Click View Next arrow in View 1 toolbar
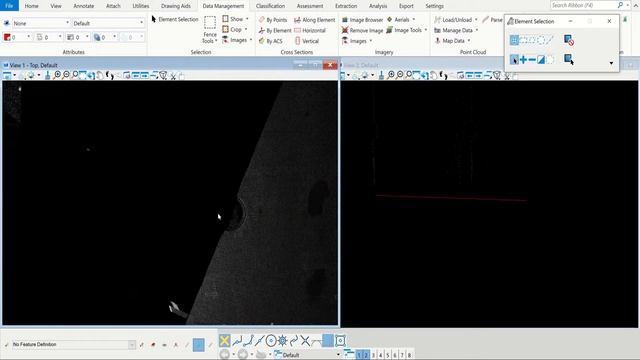This screenshot has width=640, height=360. tap(144, 75)
